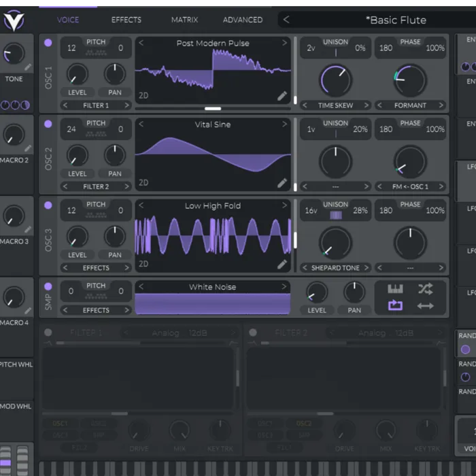Viewport: 476px width, 476px height.
Task: Open the Shepard Tone spectral morph selector
Action: click(336, 268)
